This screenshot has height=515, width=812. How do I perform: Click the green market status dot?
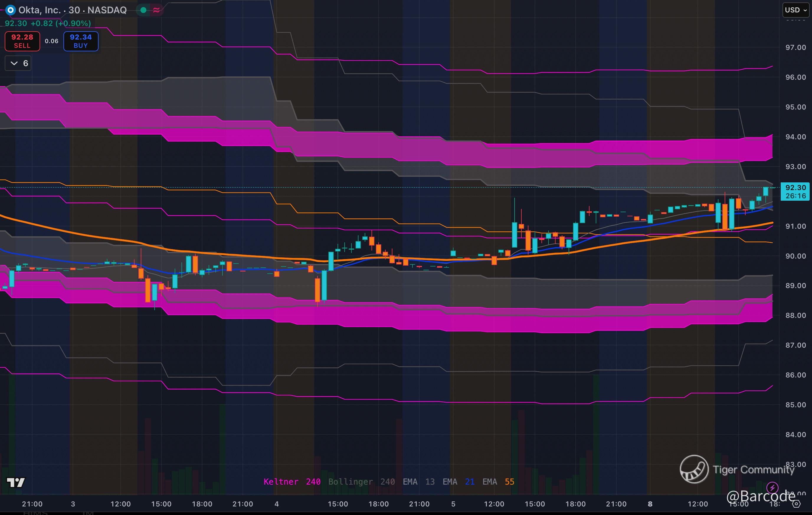click(x=143, y=10)
